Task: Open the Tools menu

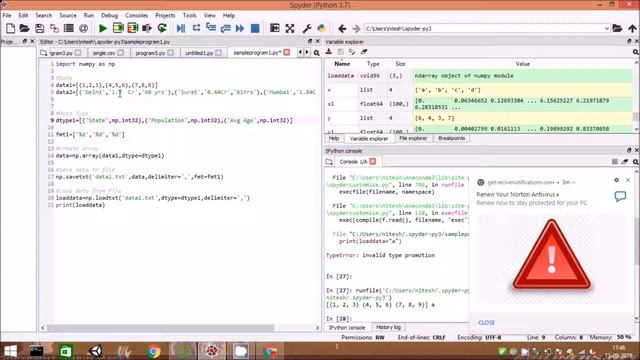Action: 189,15
